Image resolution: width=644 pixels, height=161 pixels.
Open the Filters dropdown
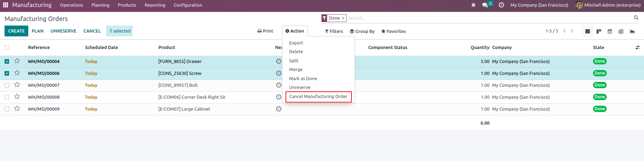(334, 31)
